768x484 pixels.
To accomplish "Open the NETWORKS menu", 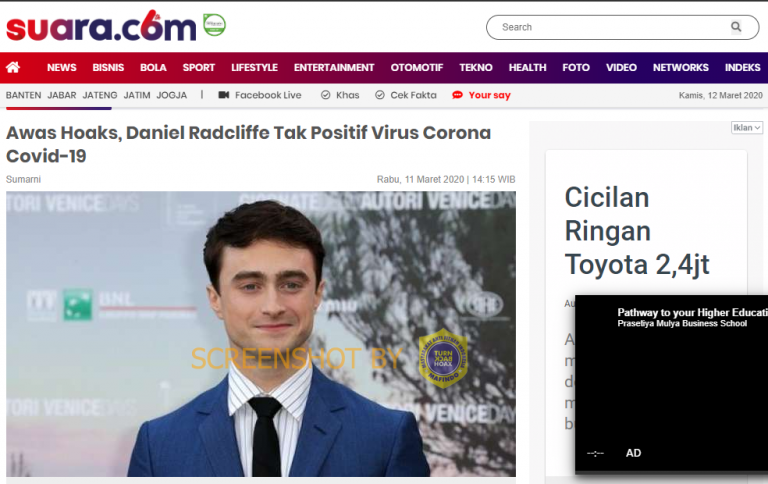I will coord(680,68).
